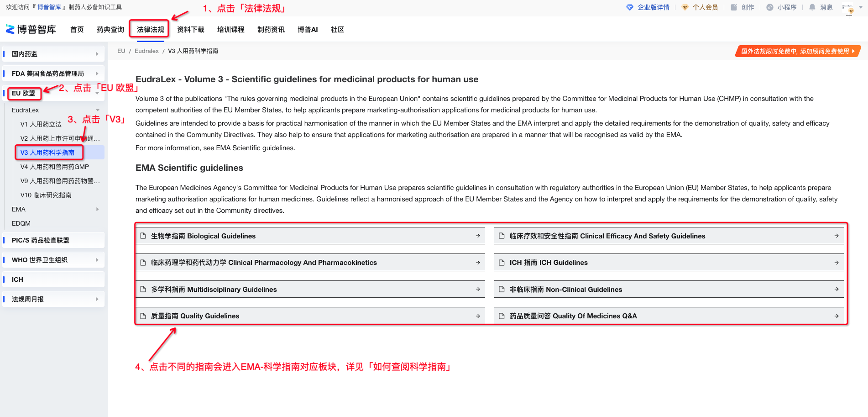Viewport: 868px width, 417px height.
Task: Select V9 人用药和兽用药药物警 tree item
Action: pos(60,181)
